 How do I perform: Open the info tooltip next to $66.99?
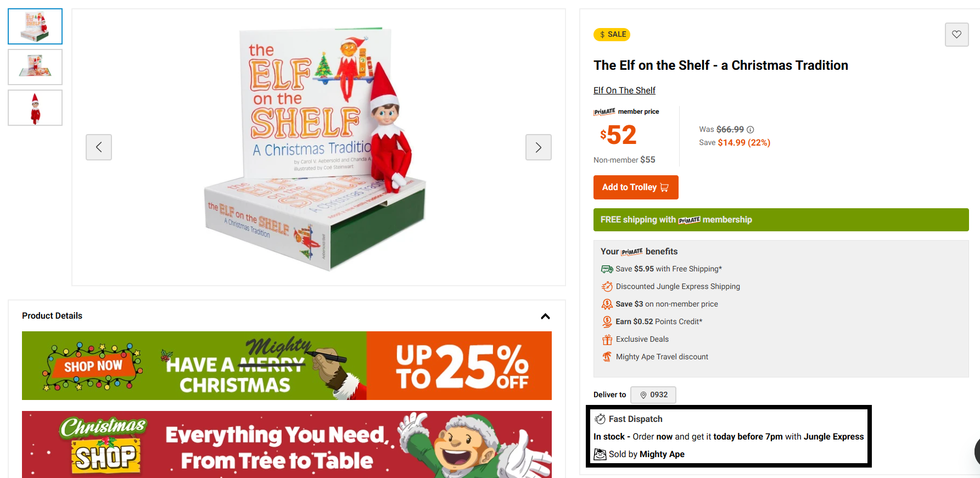[751, 129]
